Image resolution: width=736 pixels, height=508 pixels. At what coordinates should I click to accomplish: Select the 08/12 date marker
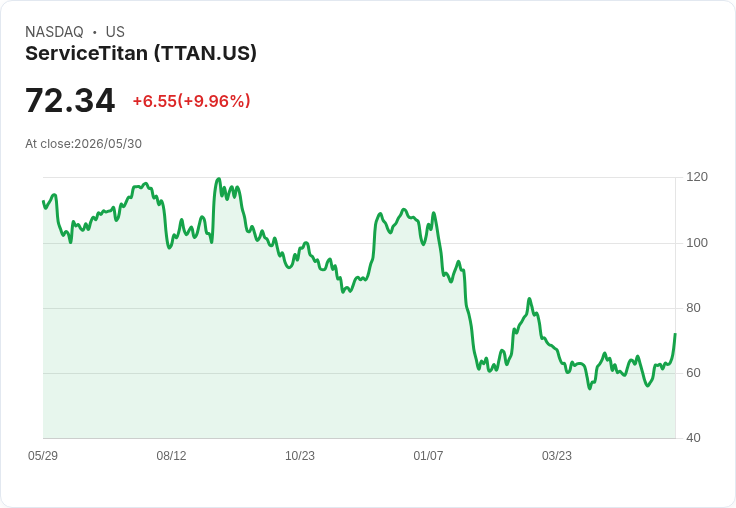click(171, 455)
